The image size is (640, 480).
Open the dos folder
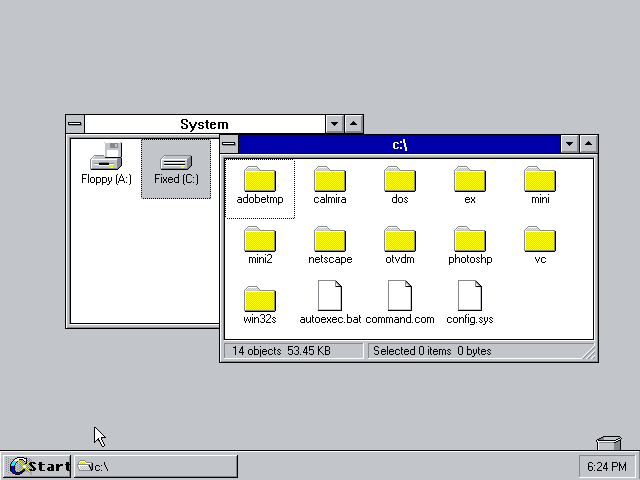tap(400, 180)
